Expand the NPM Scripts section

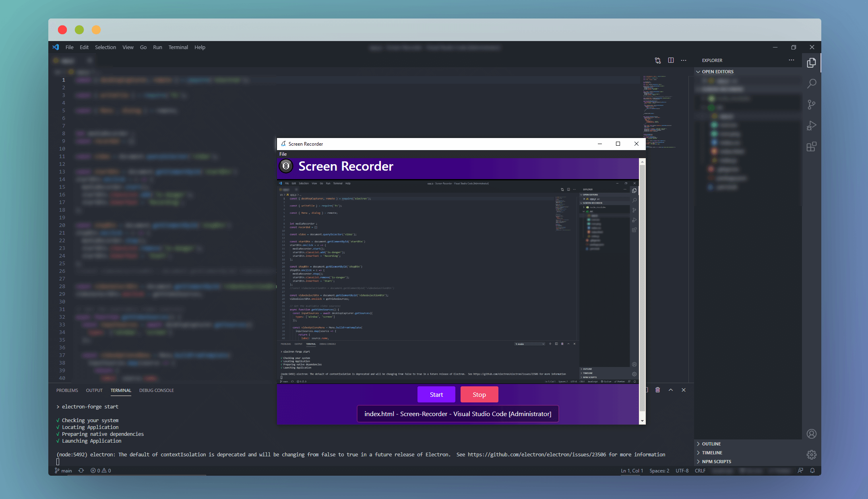click(716, 462)
